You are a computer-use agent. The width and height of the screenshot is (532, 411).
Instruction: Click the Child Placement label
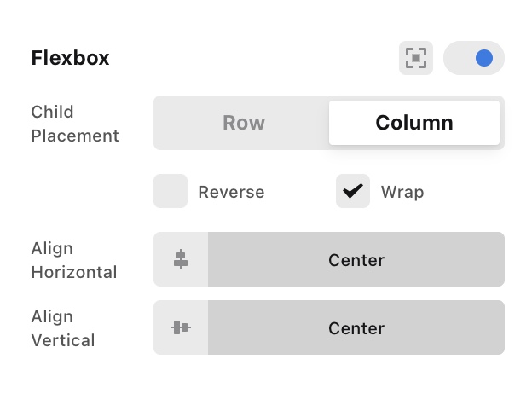(75, 124)
